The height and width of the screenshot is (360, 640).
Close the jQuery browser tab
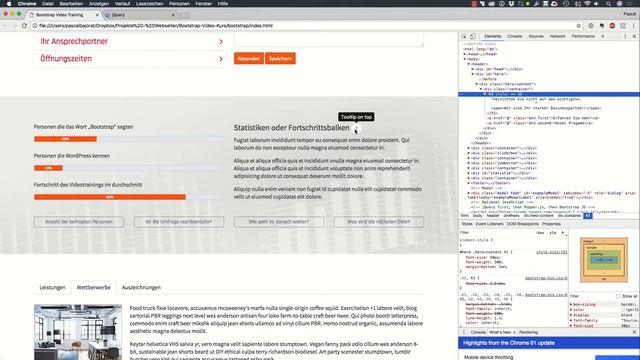[173, 15]
